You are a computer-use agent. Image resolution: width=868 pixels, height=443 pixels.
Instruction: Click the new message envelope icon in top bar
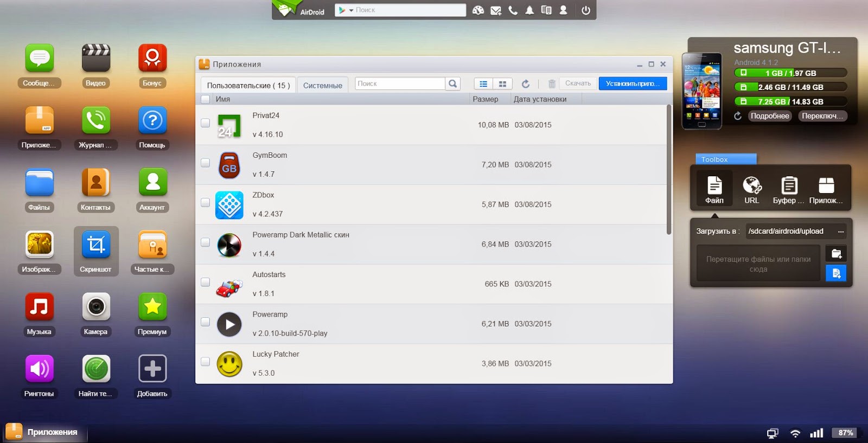pyautogui.click(x=496, y=10)
